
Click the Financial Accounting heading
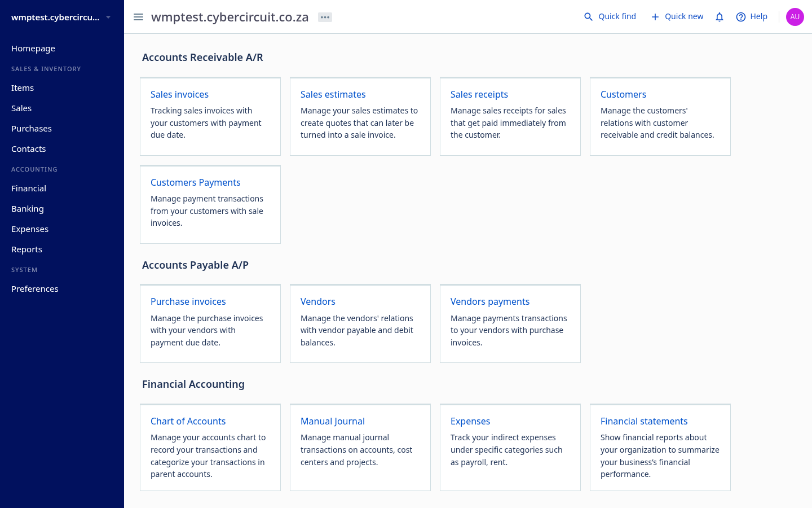pyautogui.click(x=193, y=384)
